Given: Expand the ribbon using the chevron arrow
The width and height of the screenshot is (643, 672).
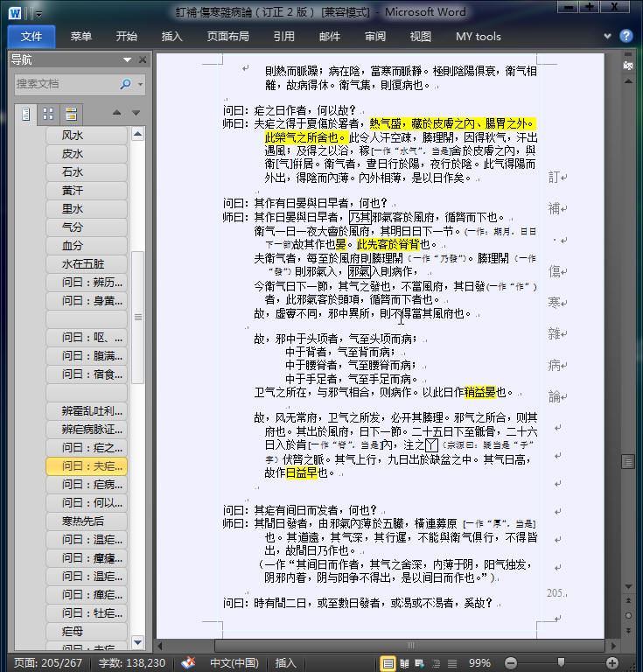Looking at the screenshot, I should 608,37.
